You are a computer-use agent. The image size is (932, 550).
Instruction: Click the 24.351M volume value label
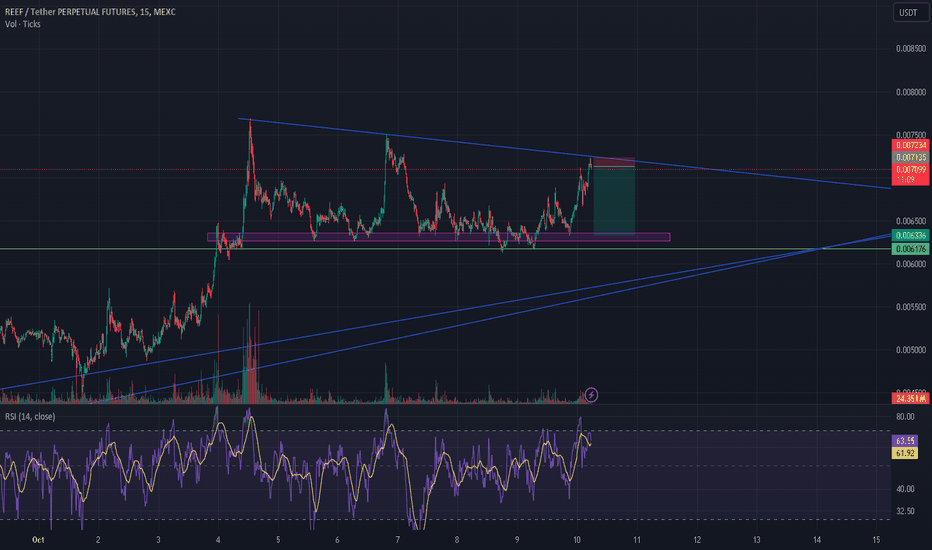click(911, 398)
